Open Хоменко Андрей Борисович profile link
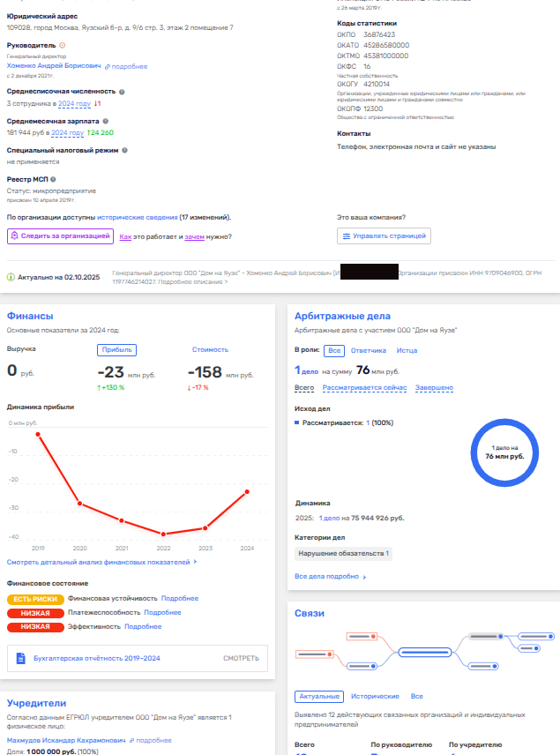Viewport: 560px width, 755px height. 52,66
